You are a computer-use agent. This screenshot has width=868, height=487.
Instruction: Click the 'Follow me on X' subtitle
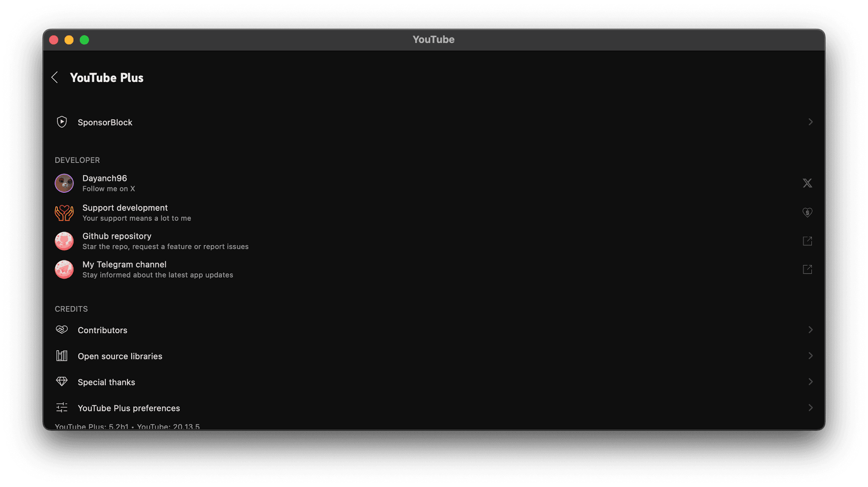pos(108,189)
